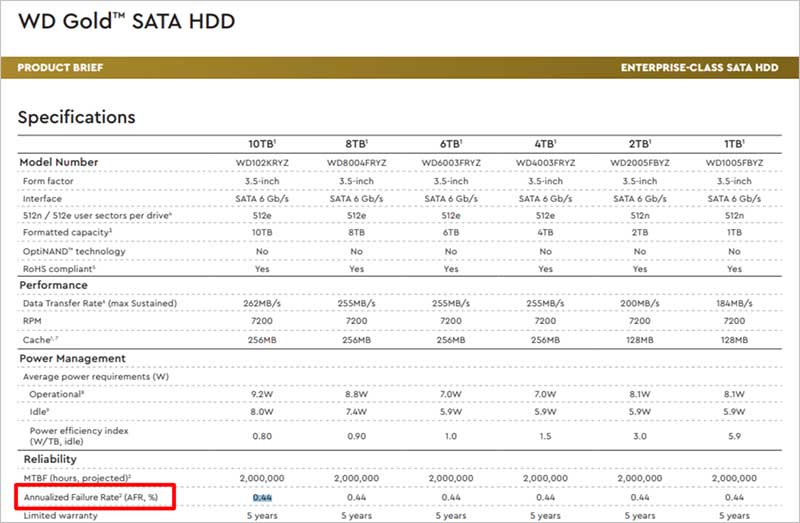Click the Interface row label

tap(42, 198)
